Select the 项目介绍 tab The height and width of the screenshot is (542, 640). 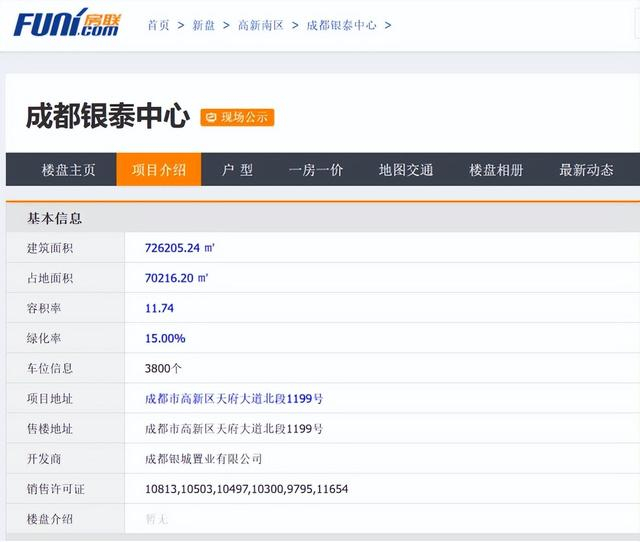[159, 169]
